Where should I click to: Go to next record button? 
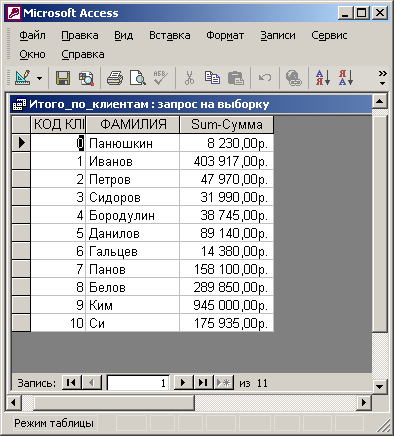point(183,383)
